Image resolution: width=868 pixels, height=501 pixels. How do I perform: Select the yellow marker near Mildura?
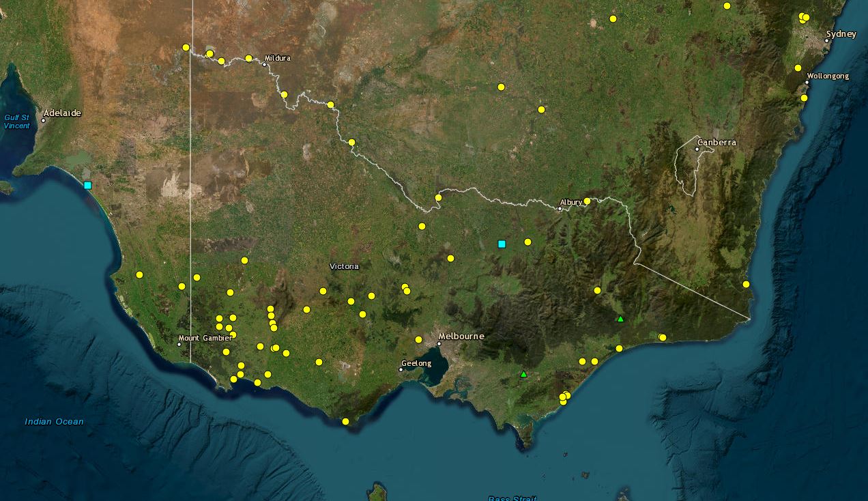tap(248, 57)
